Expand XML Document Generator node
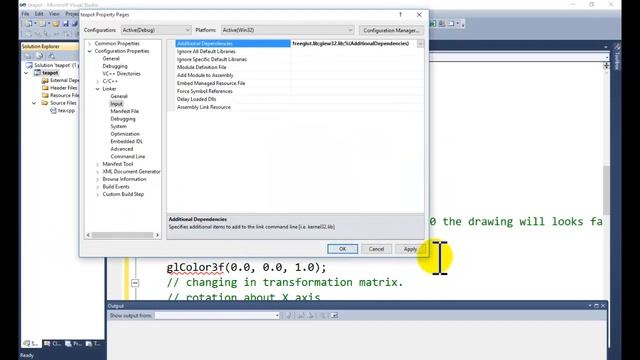This screenshot has height=360, width=640. (x=98, y=172)
